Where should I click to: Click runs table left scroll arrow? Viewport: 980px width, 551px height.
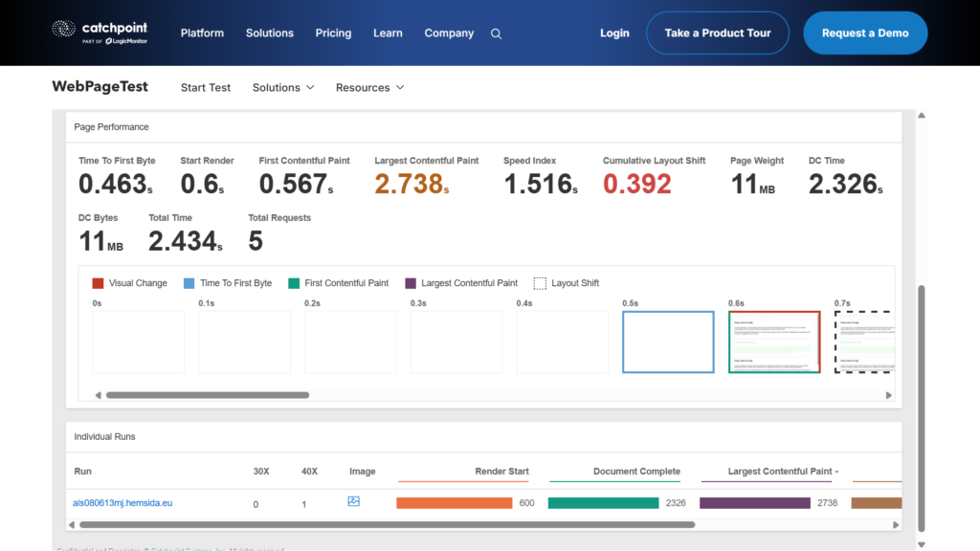(x=72, y=524)
